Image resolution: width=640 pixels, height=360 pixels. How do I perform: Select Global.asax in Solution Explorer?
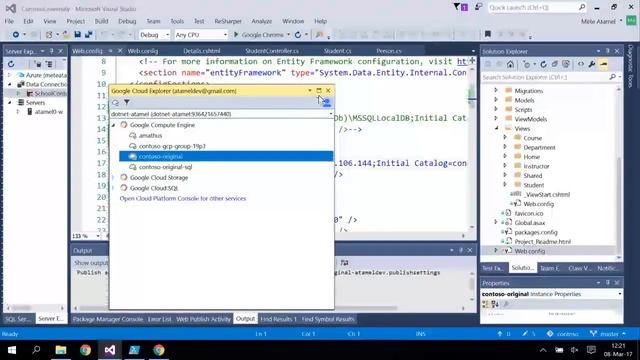[x=529, y=223]
